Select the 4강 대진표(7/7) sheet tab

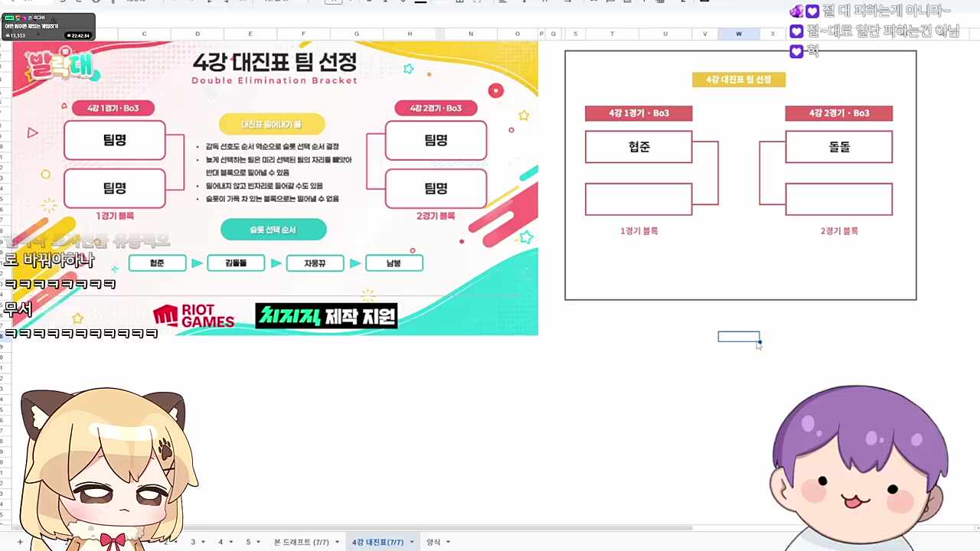tap(377, 542)
